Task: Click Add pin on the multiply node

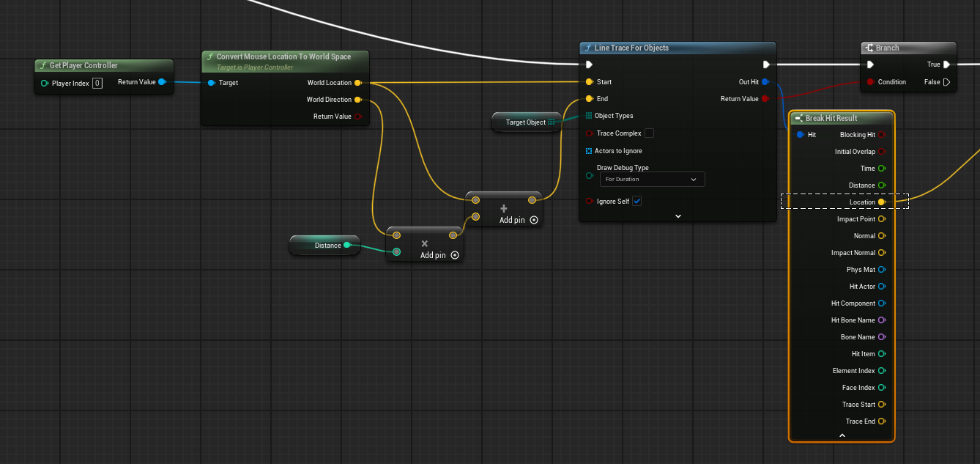Action: 439,255
